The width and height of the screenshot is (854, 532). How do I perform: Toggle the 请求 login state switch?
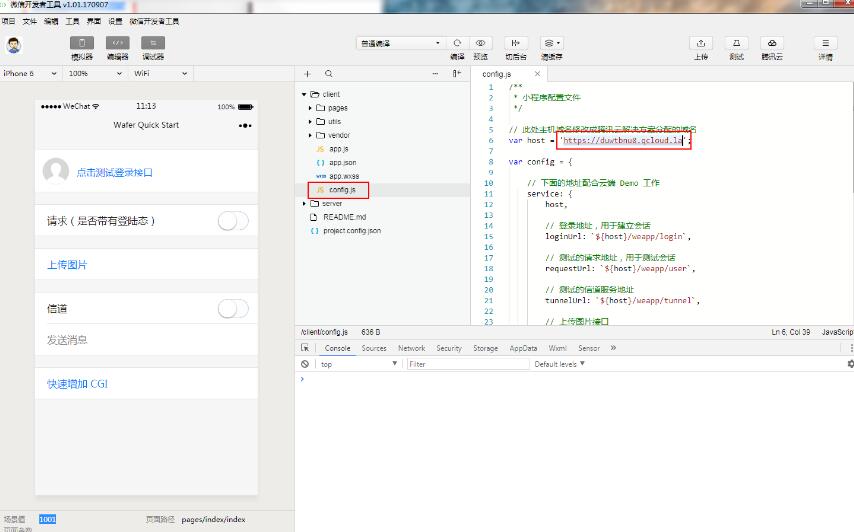233,221
